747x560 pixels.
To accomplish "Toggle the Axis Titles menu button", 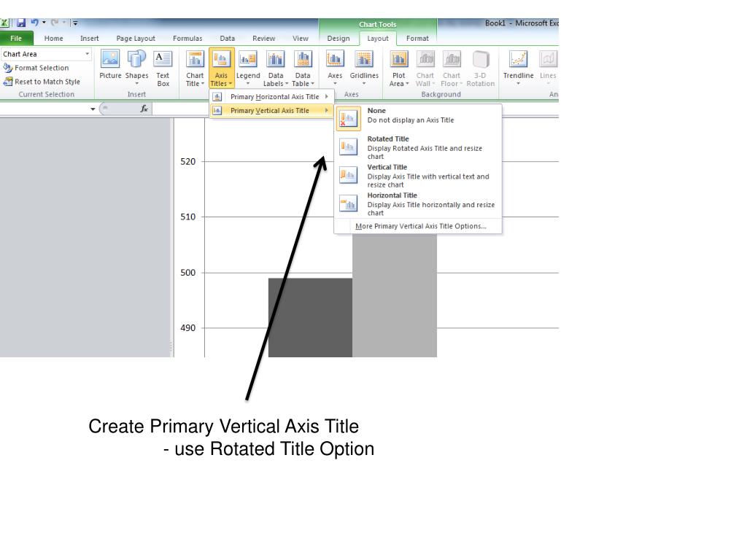I will click(221, 68).
